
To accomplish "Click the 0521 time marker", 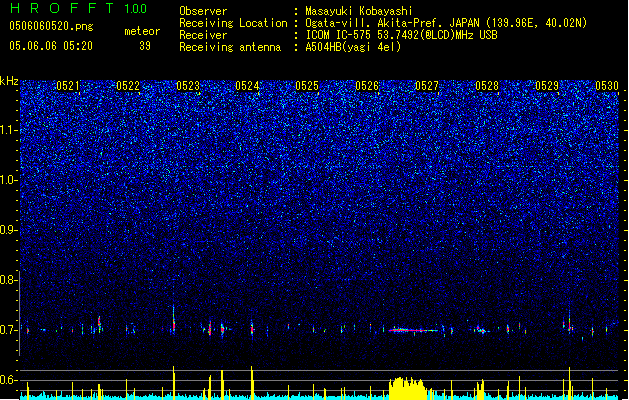I will coord(68,86).
